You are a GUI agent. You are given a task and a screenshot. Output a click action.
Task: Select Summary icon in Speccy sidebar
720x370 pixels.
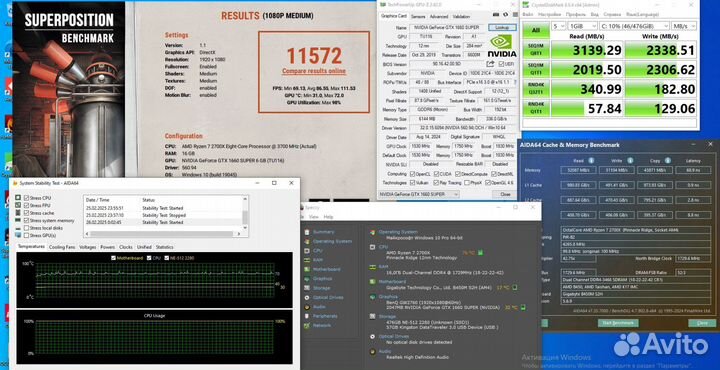coord(307,232)
